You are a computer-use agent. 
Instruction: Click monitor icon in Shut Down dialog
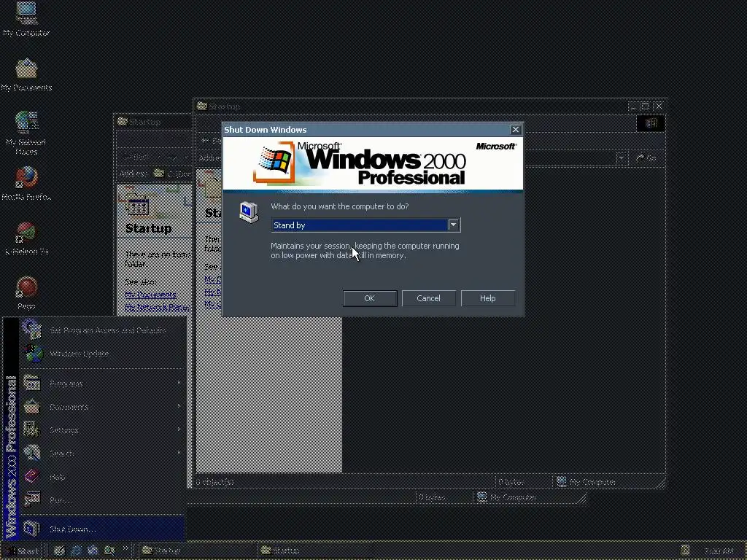pos(249,212)
